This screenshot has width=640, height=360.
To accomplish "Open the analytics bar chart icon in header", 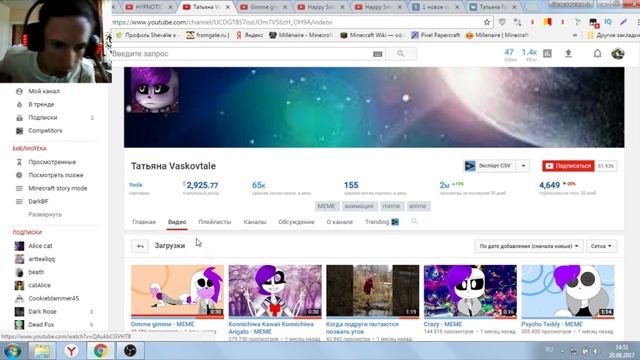I will [x=547, y=53].
